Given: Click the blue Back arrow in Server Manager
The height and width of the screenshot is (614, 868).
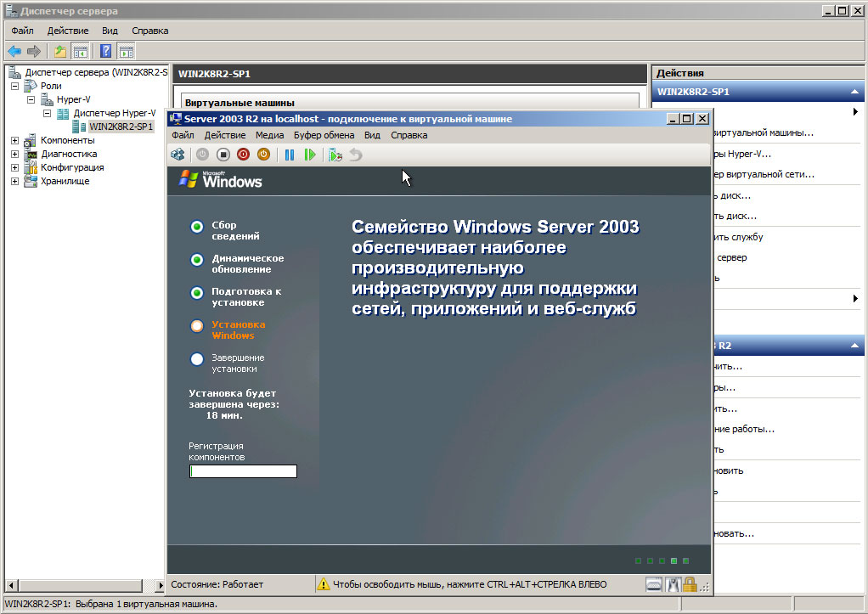Looking at the screenshot, I should 14,51.
